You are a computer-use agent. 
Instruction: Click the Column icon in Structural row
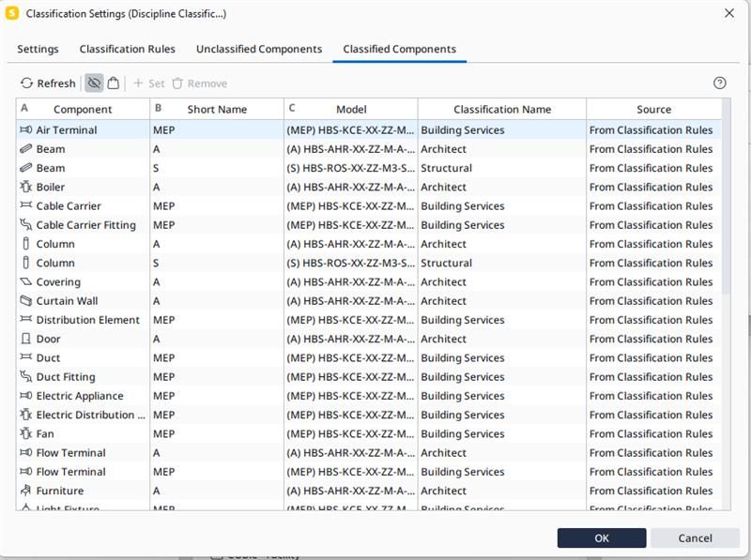click(x=26, y=263)
